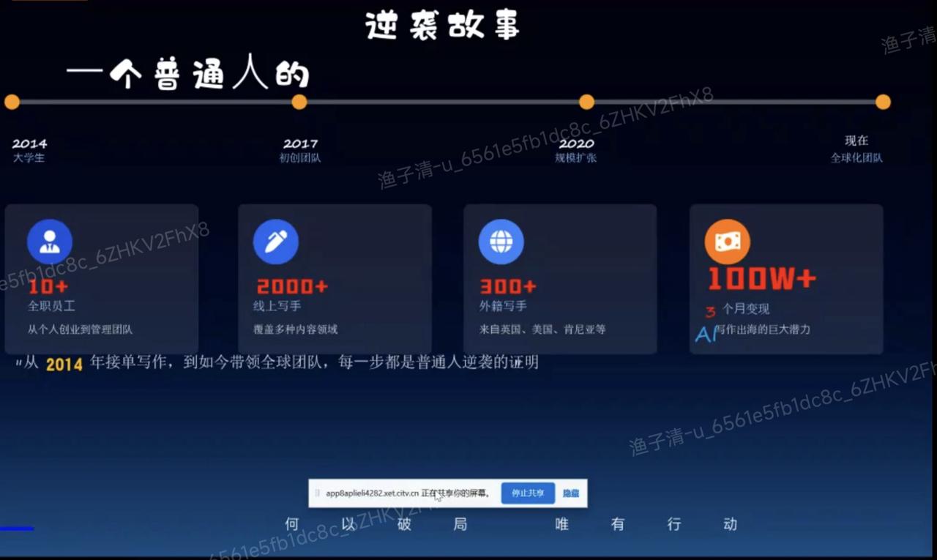Click the 线上写手 text
This screenshot has width=937, height=560.
pyautogui.click(x=277, y=306)
